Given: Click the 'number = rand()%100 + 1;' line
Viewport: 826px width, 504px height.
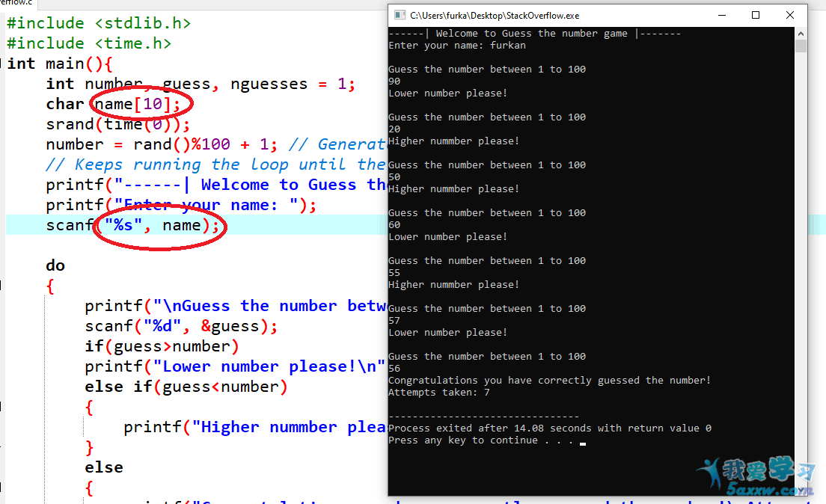Looking at the screenshot, I should [161, 144].
